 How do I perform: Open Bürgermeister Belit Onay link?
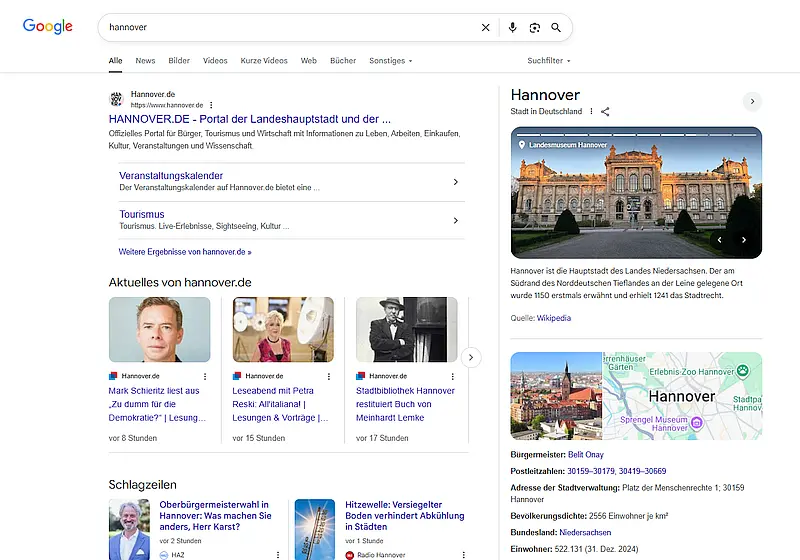(x=586, y=454)
